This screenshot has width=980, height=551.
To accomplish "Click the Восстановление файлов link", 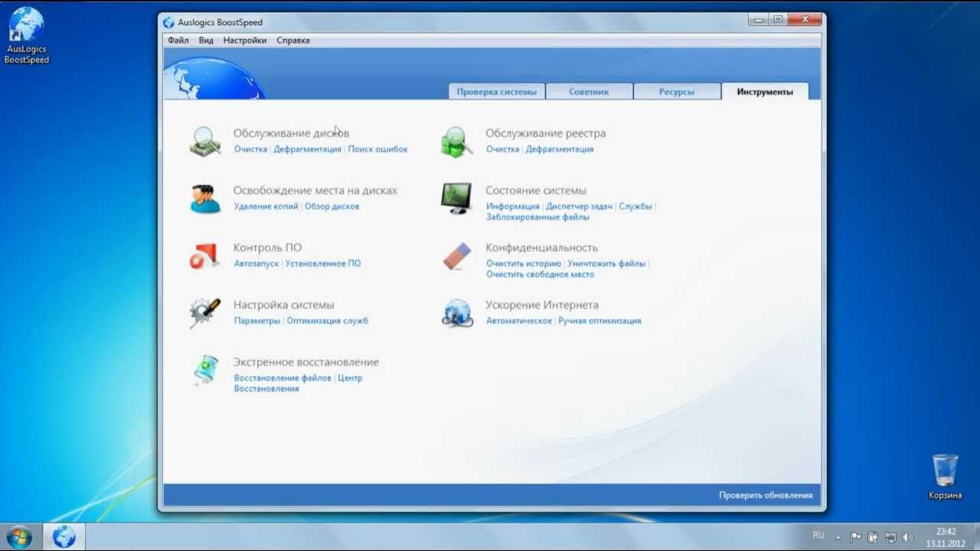I will (283, 378).
